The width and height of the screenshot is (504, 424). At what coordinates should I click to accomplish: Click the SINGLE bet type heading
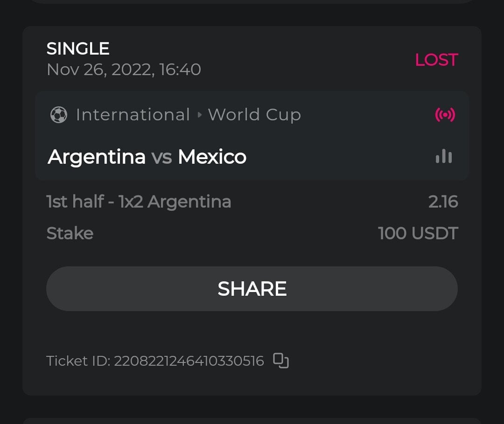[78, 49]
